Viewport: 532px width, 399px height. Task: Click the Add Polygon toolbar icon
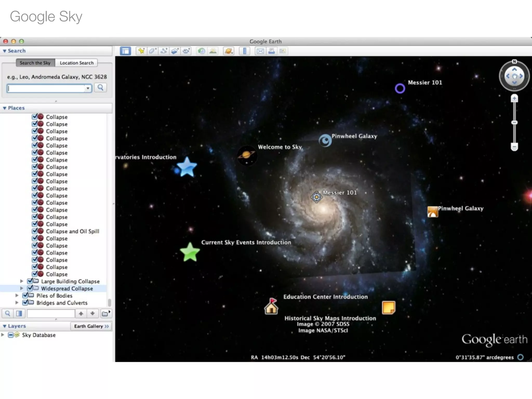click(152, 51)
